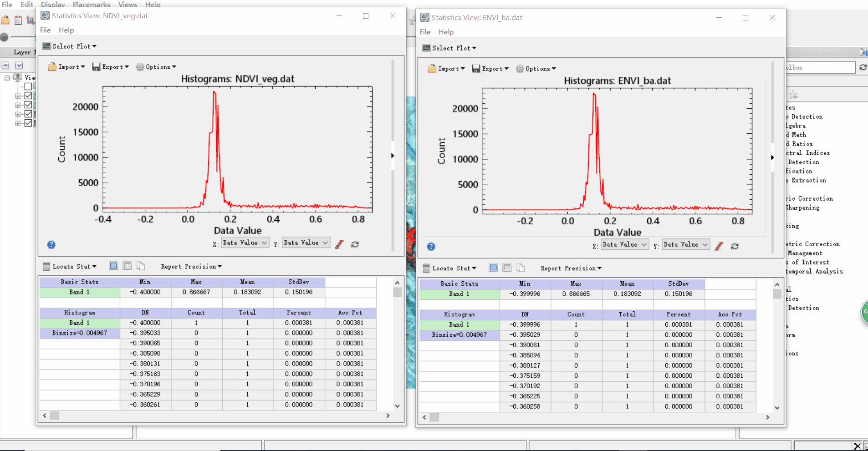This screenshot has width=868, height=451.
Task: Click the slider knob in main ENVI toolbar
Action: (4, 37)
